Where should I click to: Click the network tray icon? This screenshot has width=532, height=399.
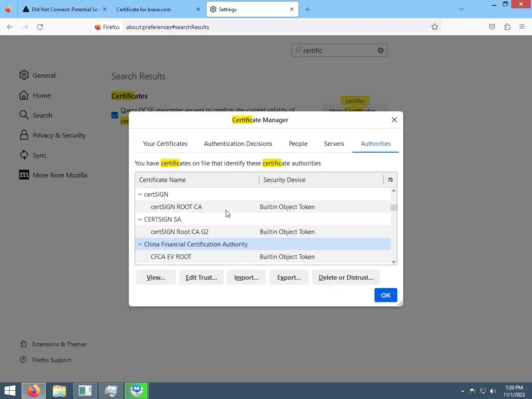tap(483, 391)
